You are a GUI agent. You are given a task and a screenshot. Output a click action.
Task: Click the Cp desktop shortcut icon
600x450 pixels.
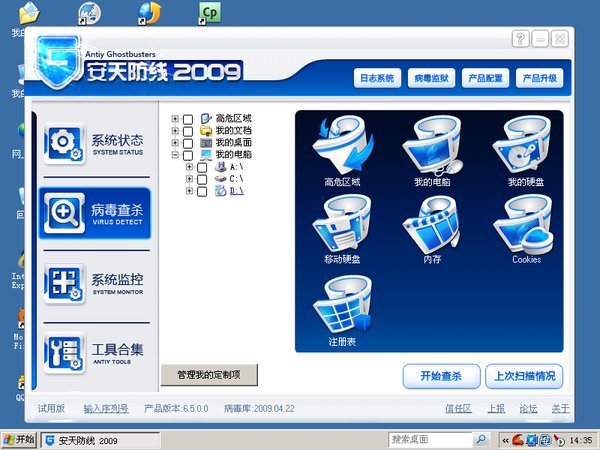tap(210, 13)
